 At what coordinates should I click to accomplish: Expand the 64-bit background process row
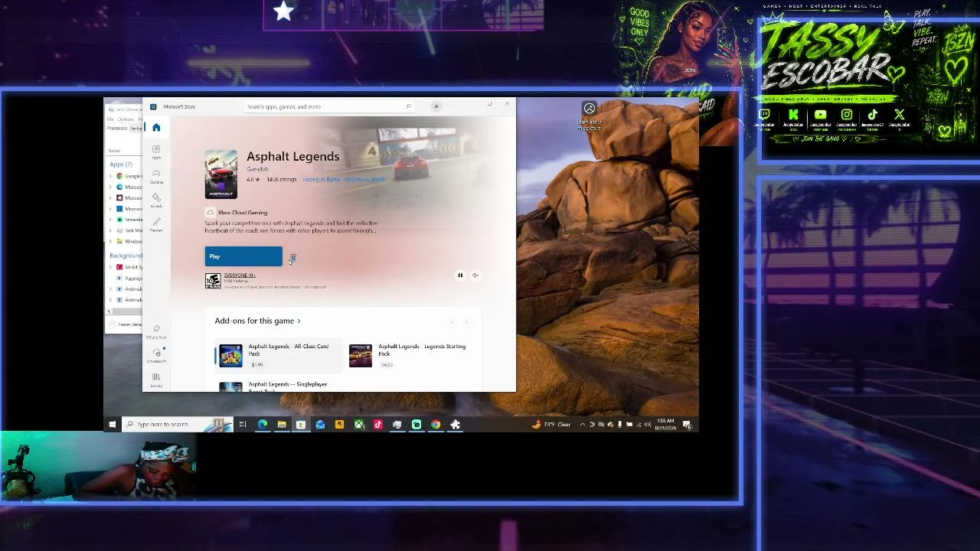pos(110,267)
